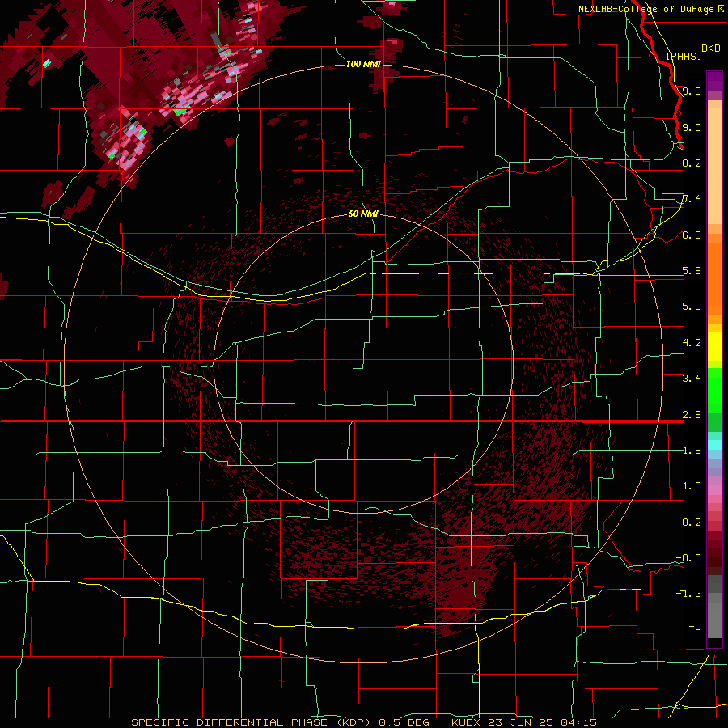Click the [PHAS] label above color scale

684,56
